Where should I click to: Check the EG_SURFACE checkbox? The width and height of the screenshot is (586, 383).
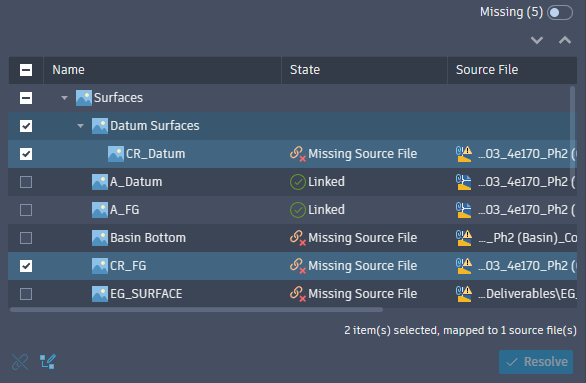click(26, 294)
